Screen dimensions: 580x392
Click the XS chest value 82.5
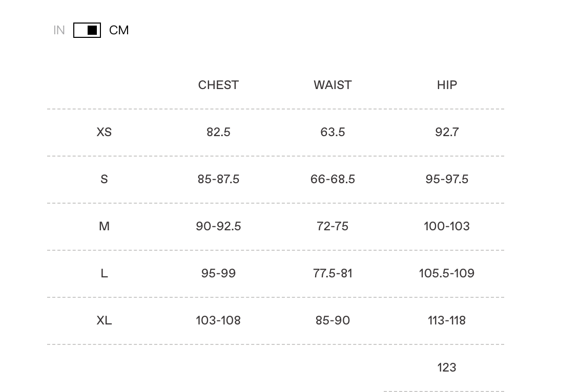point(218,132)
